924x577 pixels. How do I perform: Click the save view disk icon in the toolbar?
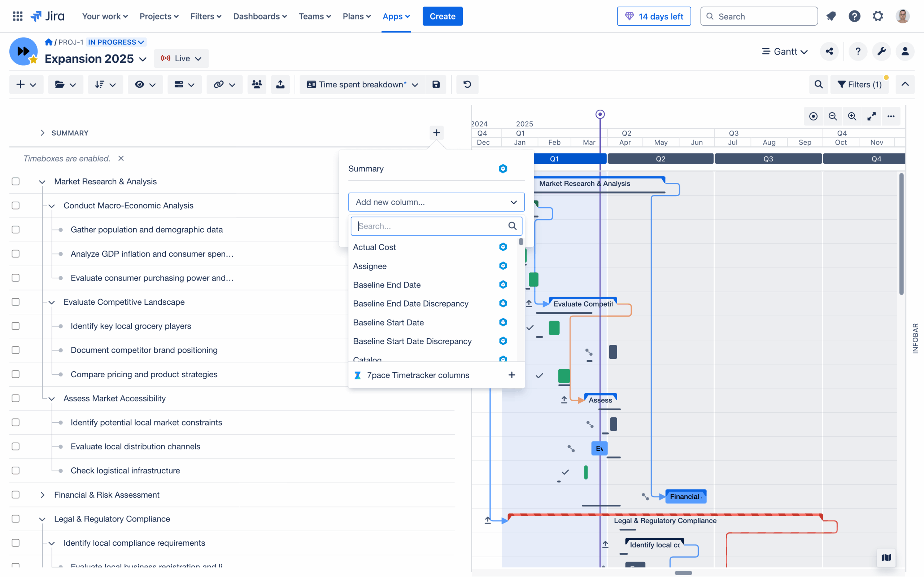coord(436,84)
